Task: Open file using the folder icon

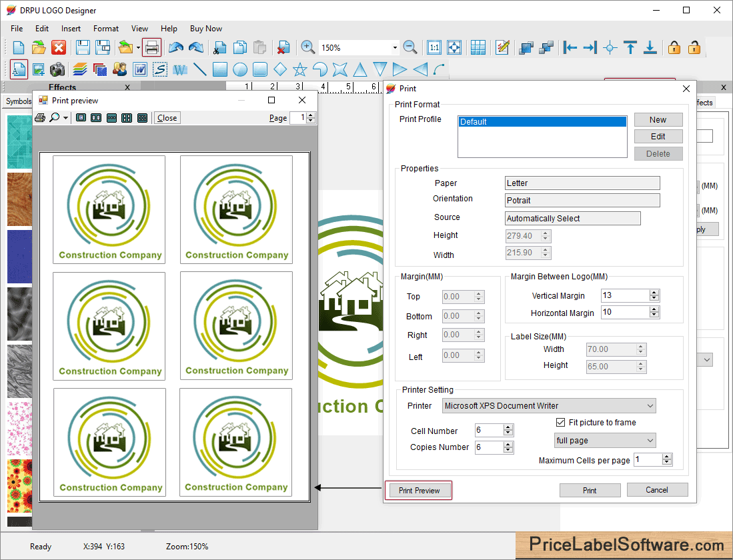Action: click(38, 48)
